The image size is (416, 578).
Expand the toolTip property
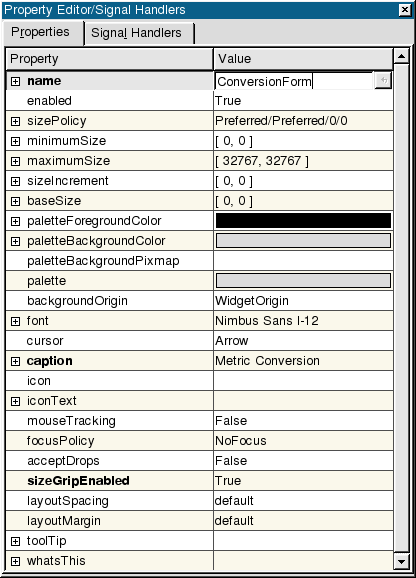pos(15,542)
